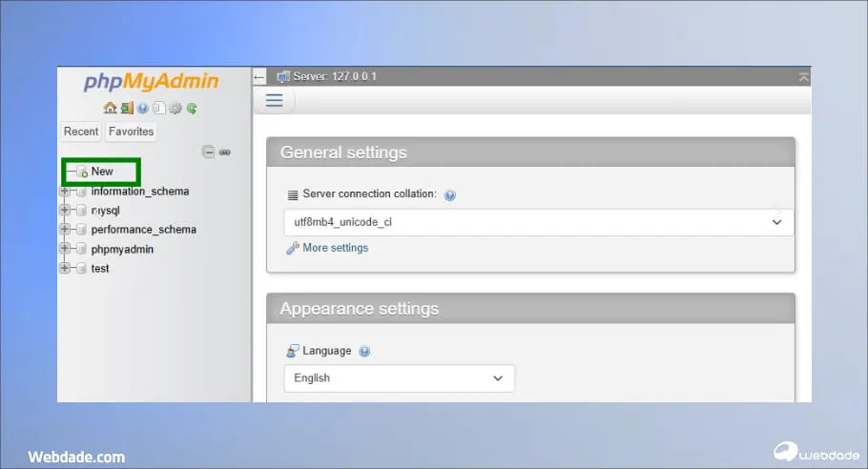Switch to the Recent tab

pyautogui.click(x=81, y=132)
